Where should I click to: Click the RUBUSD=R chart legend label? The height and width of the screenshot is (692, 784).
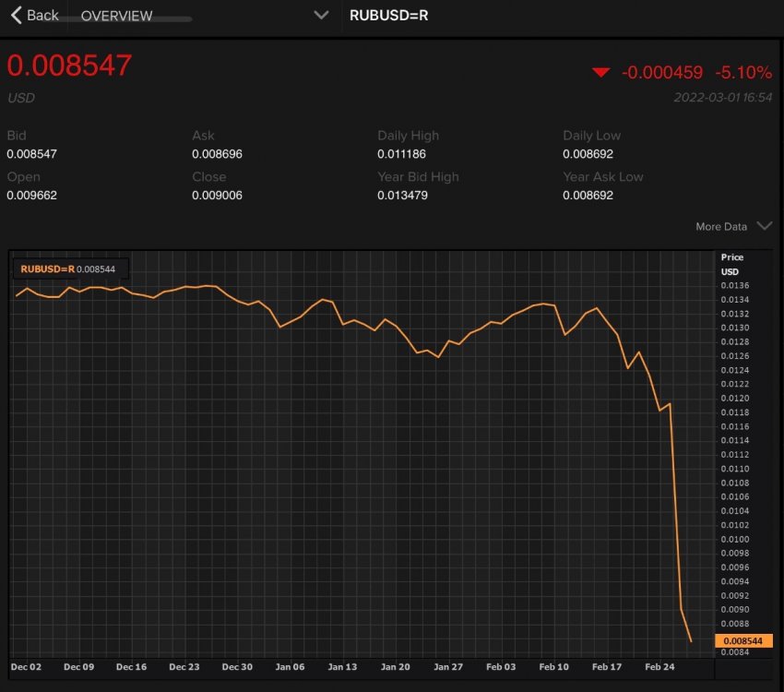click(47, 268)
